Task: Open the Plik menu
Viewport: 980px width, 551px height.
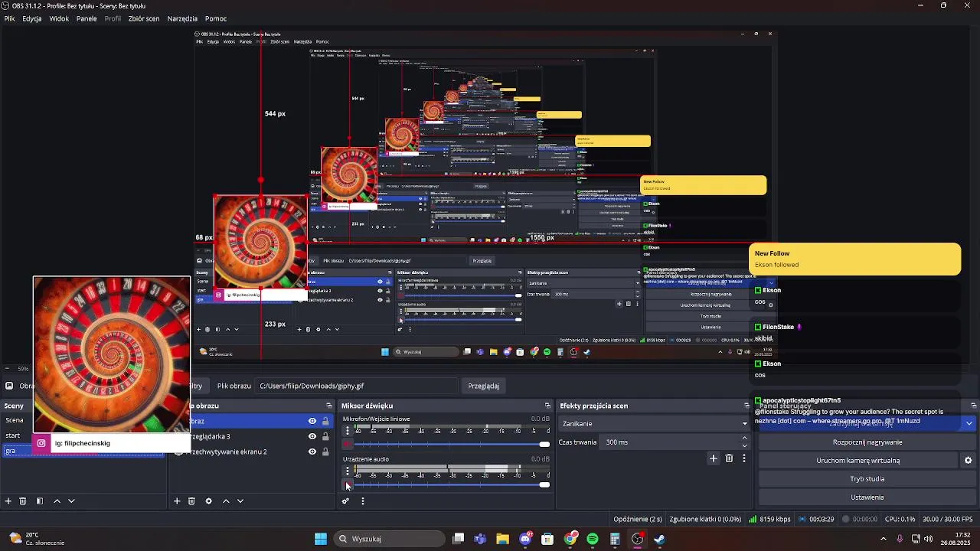Action: [9, 18]
